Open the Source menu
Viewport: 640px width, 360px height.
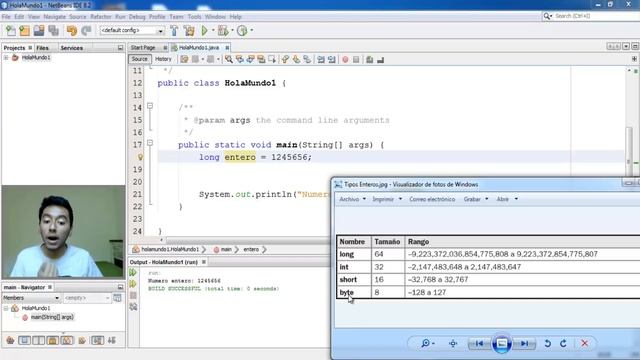pos(78,17)
